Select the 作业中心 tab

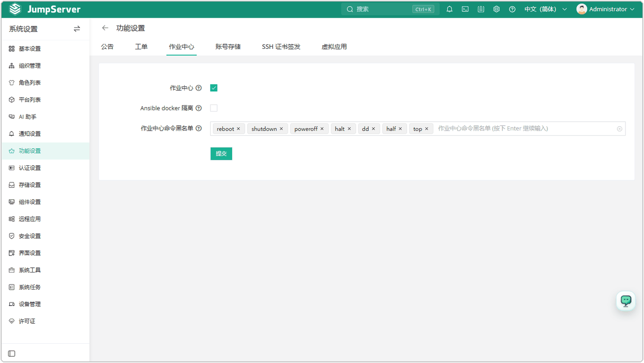point(182,47)
